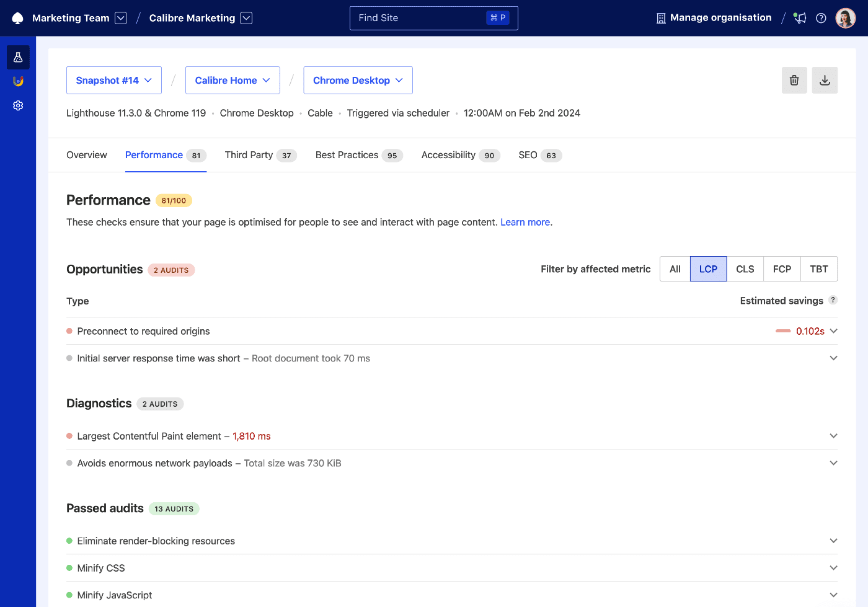
Task: Open Settings via the gear icon
Action: (x=18, y=105)
